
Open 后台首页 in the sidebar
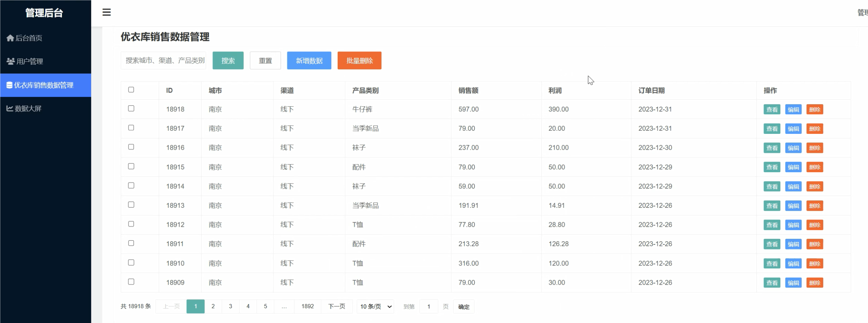click(x=46, y=38)
